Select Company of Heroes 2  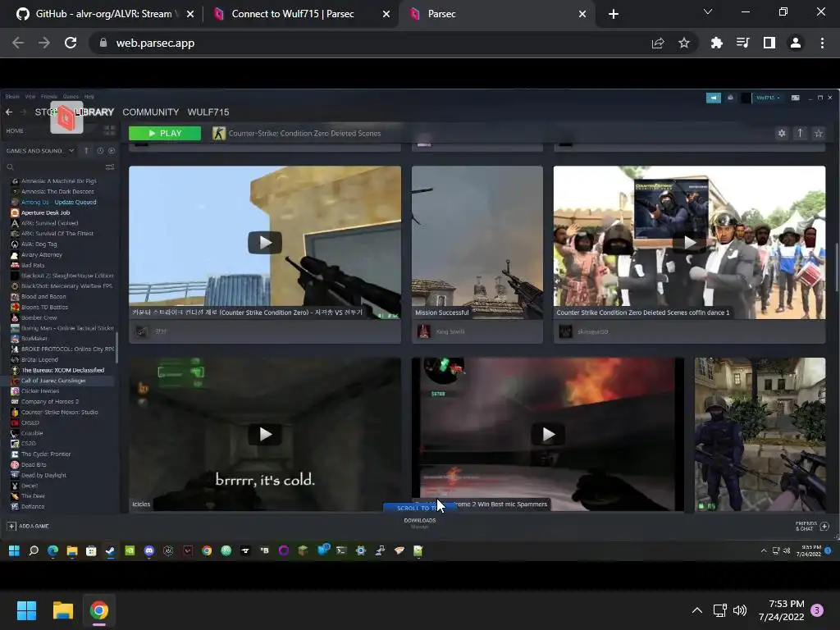pyautogui.click(x=50, y=401)
